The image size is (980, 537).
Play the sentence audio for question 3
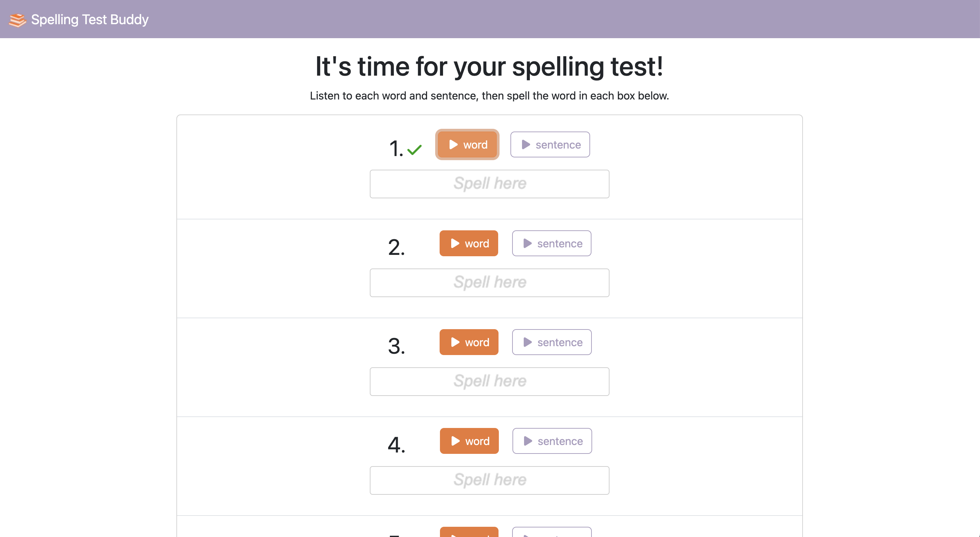pyautogui.click(x=552, y=342)
